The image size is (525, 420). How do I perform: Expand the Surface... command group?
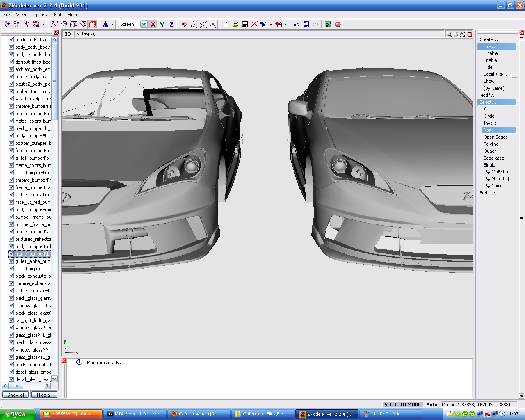(x=489, y=193)
